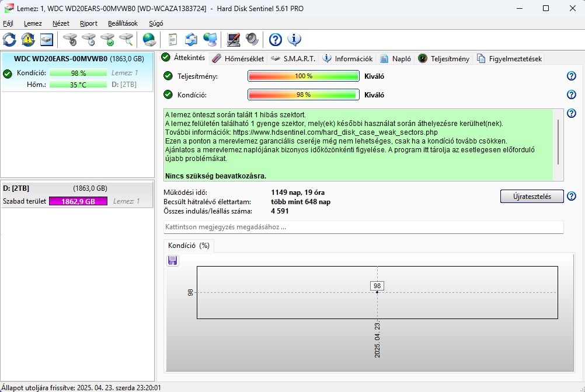Click the envelope with blue arrows toolbar icon
585x392 pixels.
191,40
